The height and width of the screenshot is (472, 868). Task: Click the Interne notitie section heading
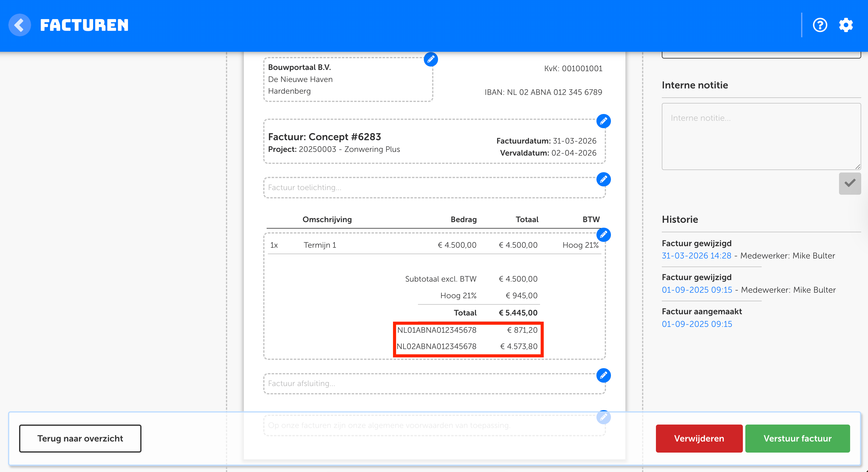[x=695, y=85]
